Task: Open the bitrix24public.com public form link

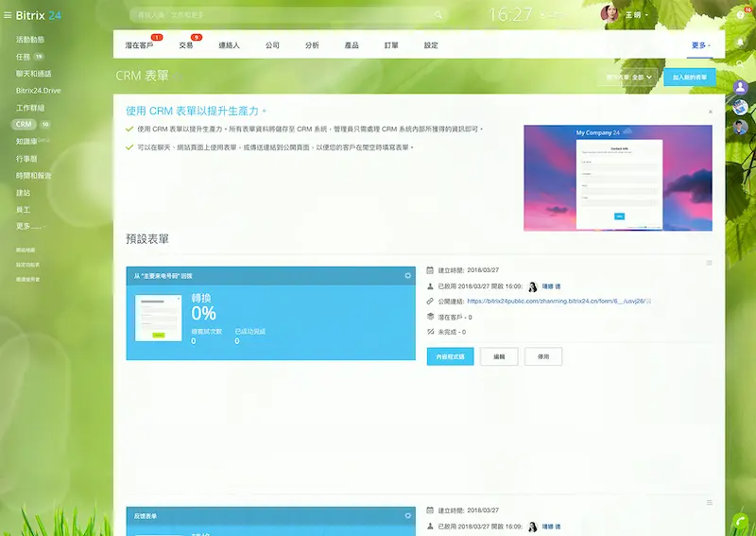Action: pyautogui.click(x=556, y=301)
